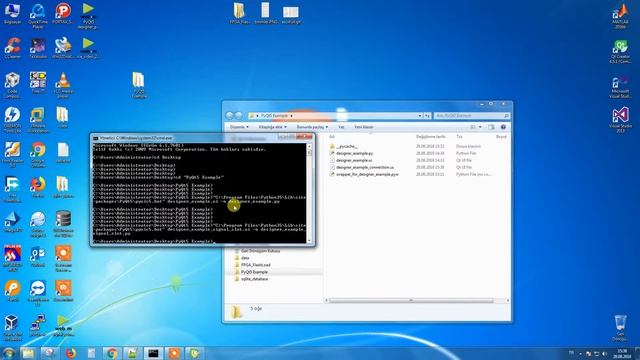The width and height of the screenshot is (640, 360).
Task: Open the DAEMON Tools Lite desktop icon
Action: coord(12,119)
